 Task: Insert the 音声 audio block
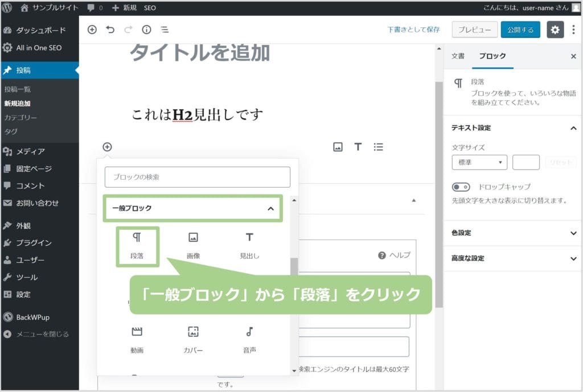click(249, 340)
